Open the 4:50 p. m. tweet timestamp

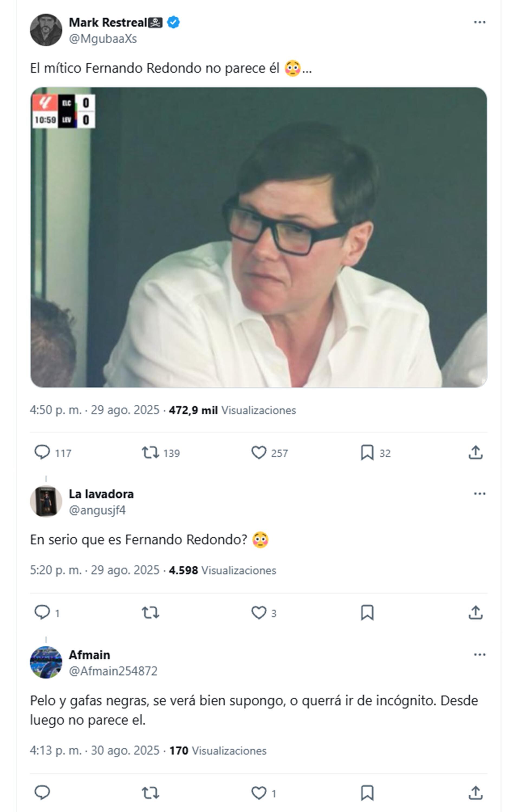[56, 410]
